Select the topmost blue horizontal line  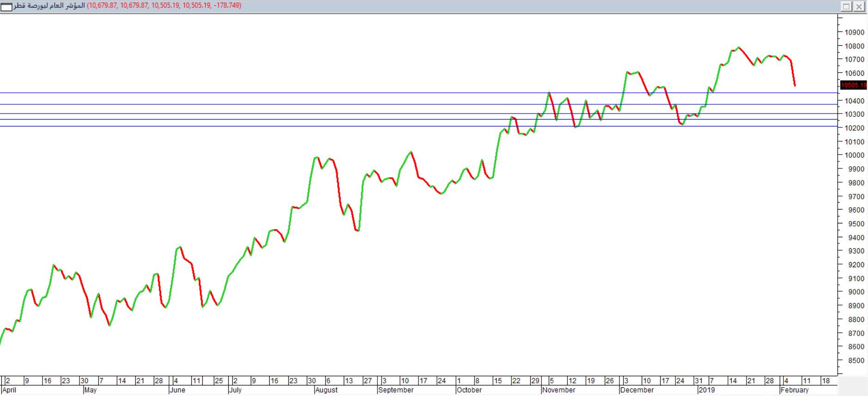(419, 93)
